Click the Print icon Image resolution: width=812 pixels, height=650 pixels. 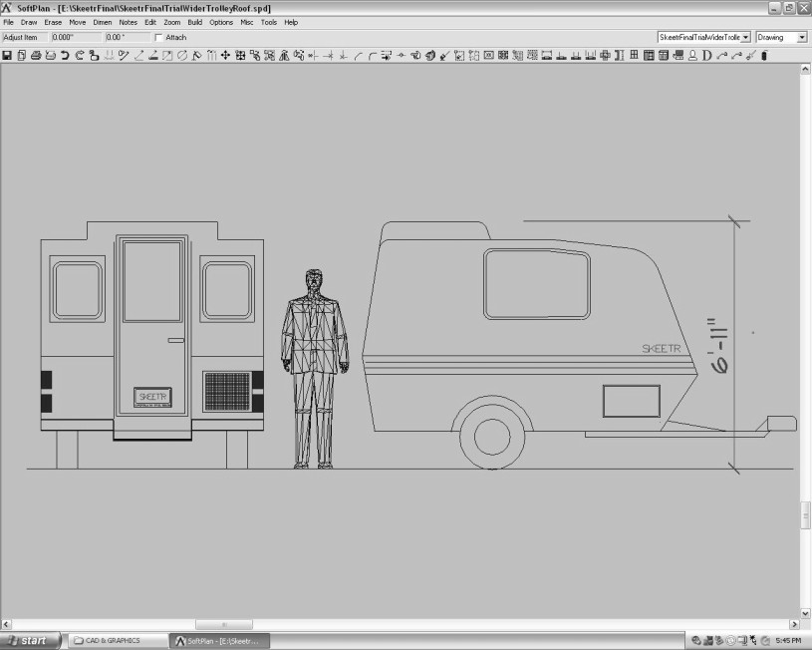click(x=36, y=56)
